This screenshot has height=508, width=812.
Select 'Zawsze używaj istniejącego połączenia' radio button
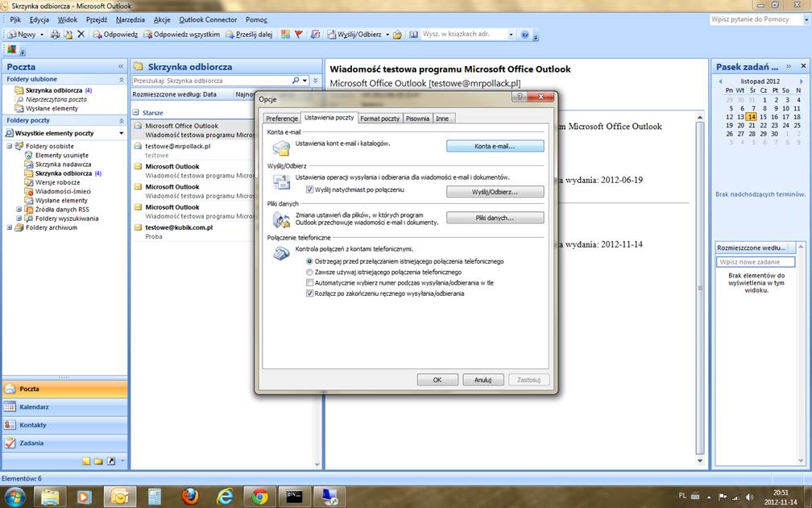(x=310, y=273)
